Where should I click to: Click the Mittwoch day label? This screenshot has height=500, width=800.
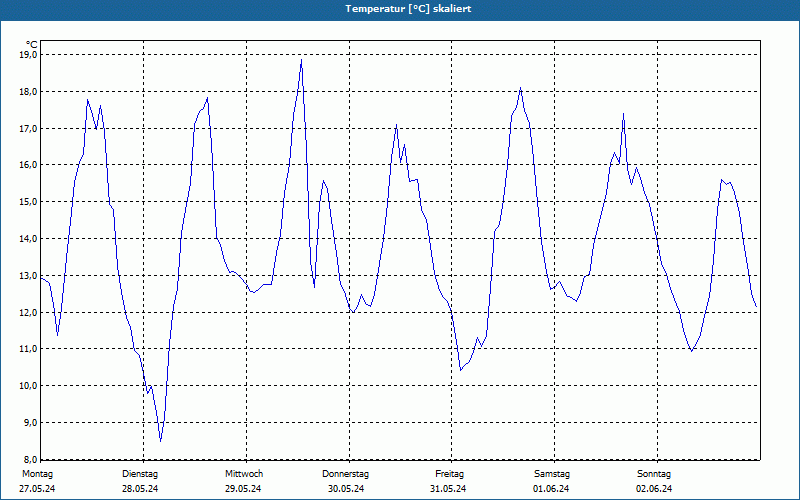coord(244,474)
